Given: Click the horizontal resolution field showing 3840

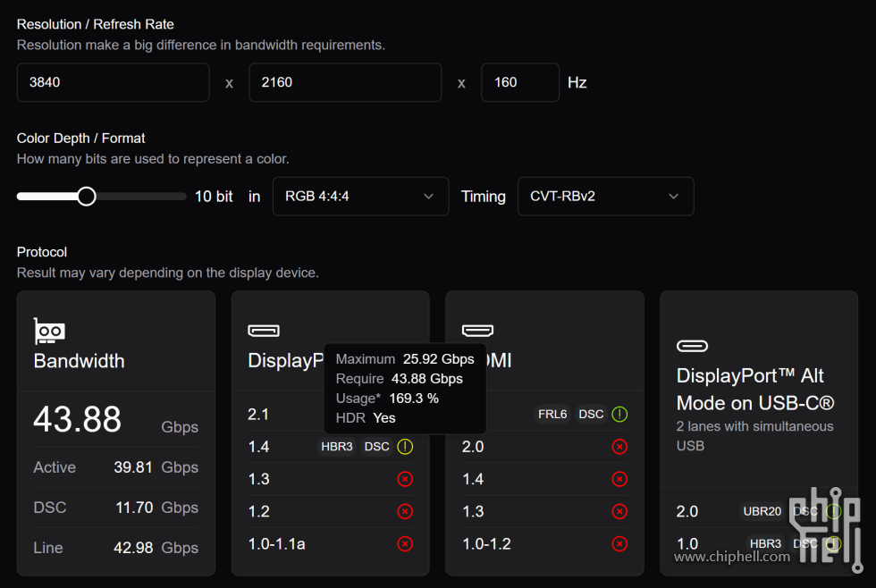Looking at the screenshot, I should pyautogui.click(x=113, y=82).
